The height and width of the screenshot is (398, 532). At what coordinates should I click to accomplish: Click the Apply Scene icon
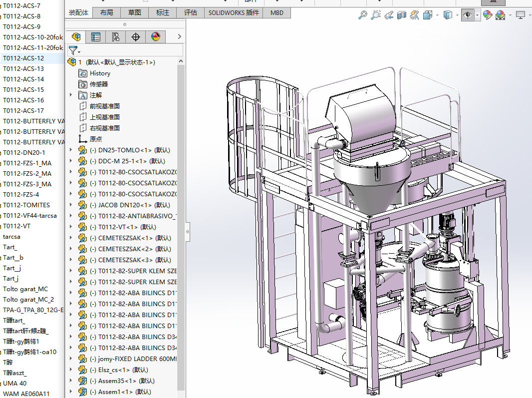(500, 15)
